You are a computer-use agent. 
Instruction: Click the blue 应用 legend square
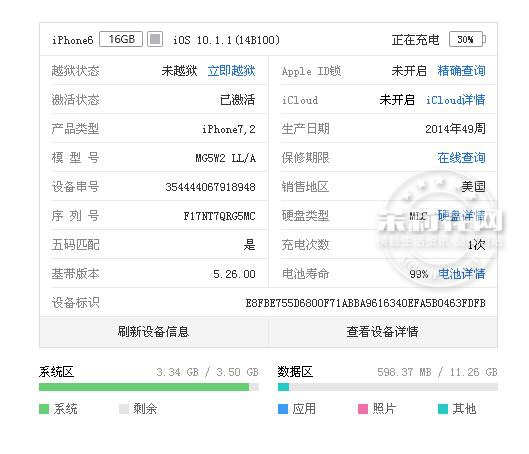283,409
